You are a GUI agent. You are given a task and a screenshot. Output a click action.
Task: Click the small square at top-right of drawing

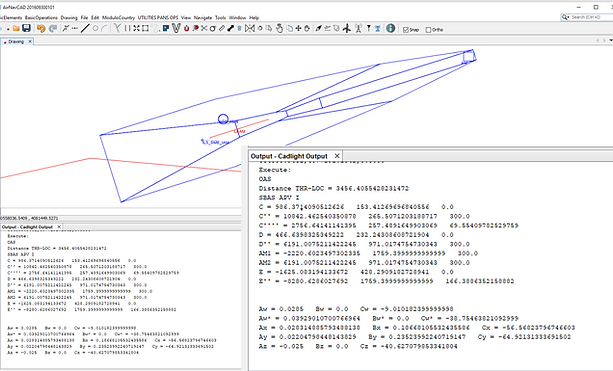(x=469, y=57)
